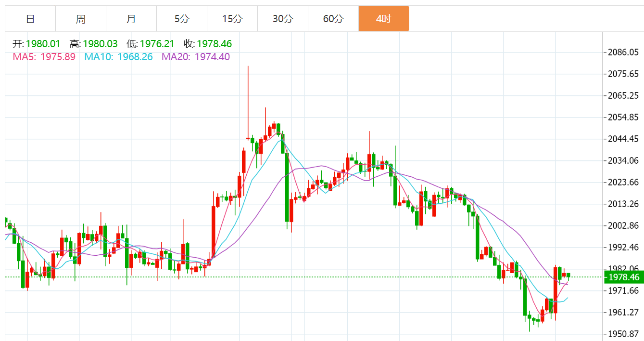Select the 60分 timeframe tab
The width and height of the screenshot is (644, 341).
(333, 19)
